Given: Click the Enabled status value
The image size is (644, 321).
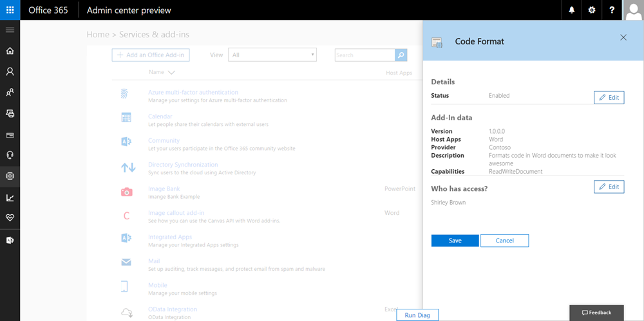Looking at the screenshot, I should click(x=499, y=96).
